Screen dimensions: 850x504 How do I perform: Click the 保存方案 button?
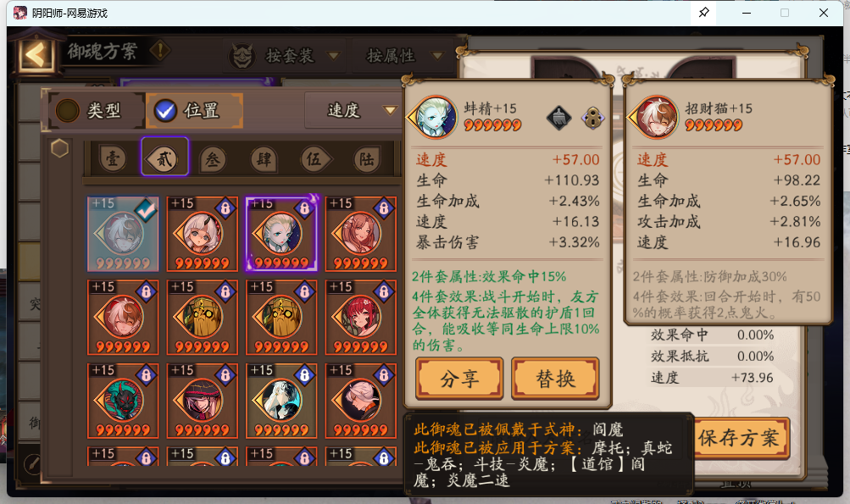pyautogui.click(x=739, y=438)
